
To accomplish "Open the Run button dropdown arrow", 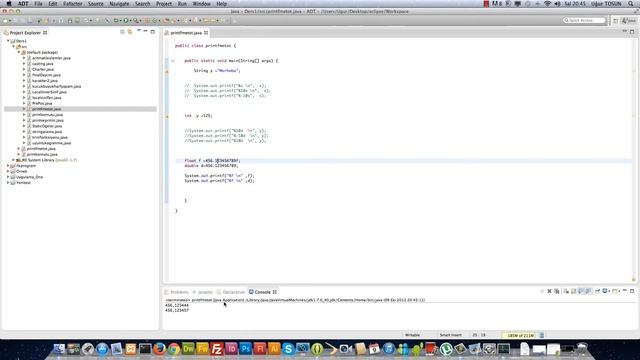I will point(131,20).
